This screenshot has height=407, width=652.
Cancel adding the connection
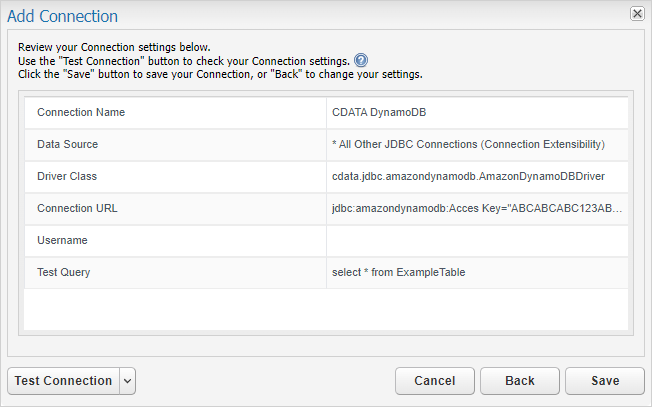435,381
